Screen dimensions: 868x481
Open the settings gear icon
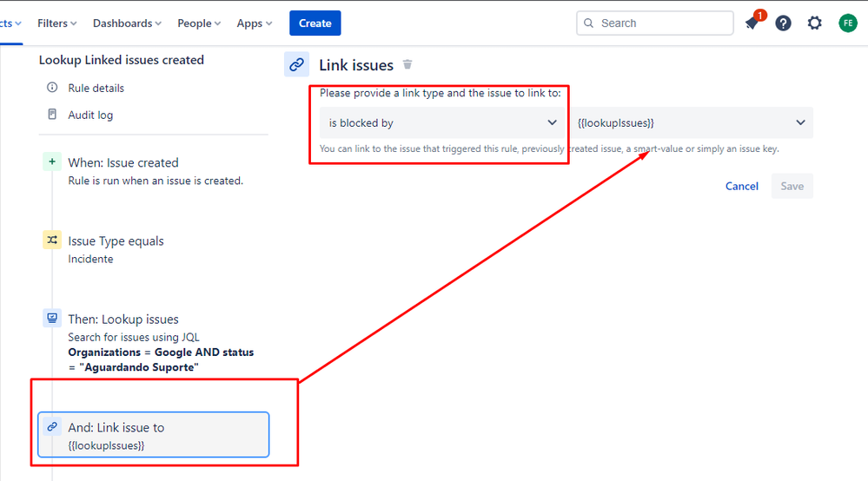click(x=814, y=23)
